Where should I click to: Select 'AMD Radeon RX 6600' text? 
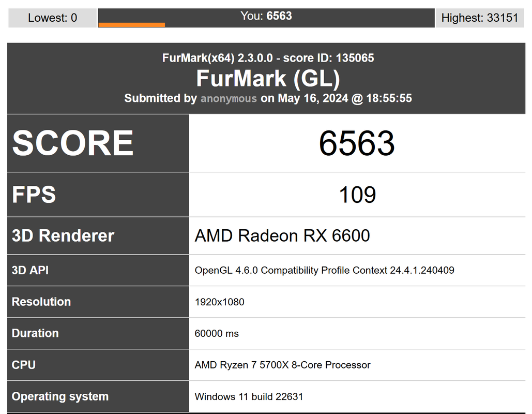pos(282,235)
